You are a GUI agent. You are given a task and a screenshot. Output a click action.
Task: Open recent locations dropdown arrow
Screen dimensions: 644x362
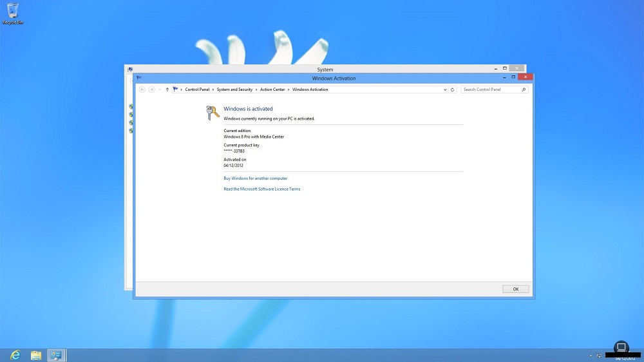160,89
